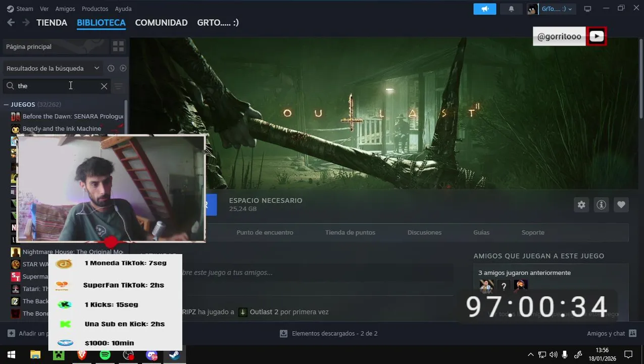Open the Ver menu

(44, 9)
